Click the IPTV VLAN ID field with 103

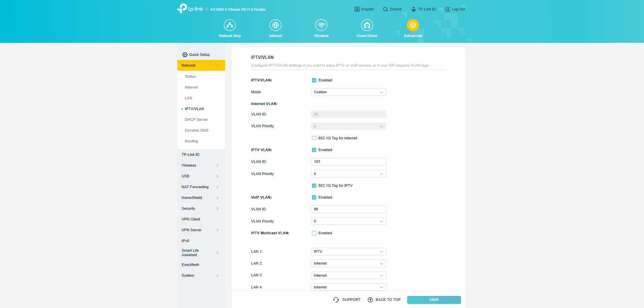click(x=348, y=162)
